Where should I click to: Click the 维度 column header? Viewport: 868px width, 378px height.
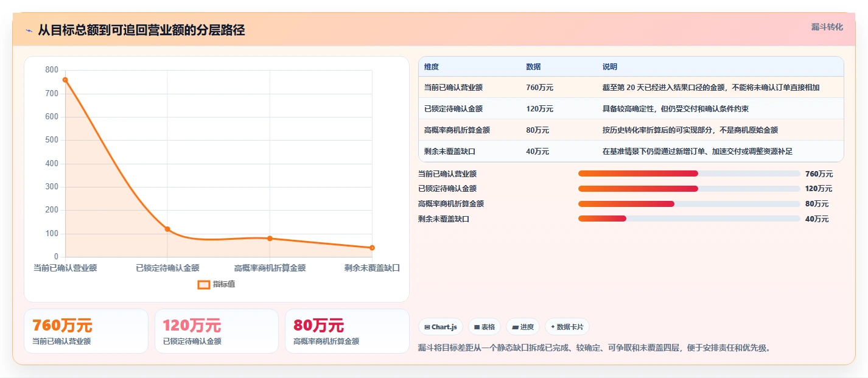tap(432, 67)
